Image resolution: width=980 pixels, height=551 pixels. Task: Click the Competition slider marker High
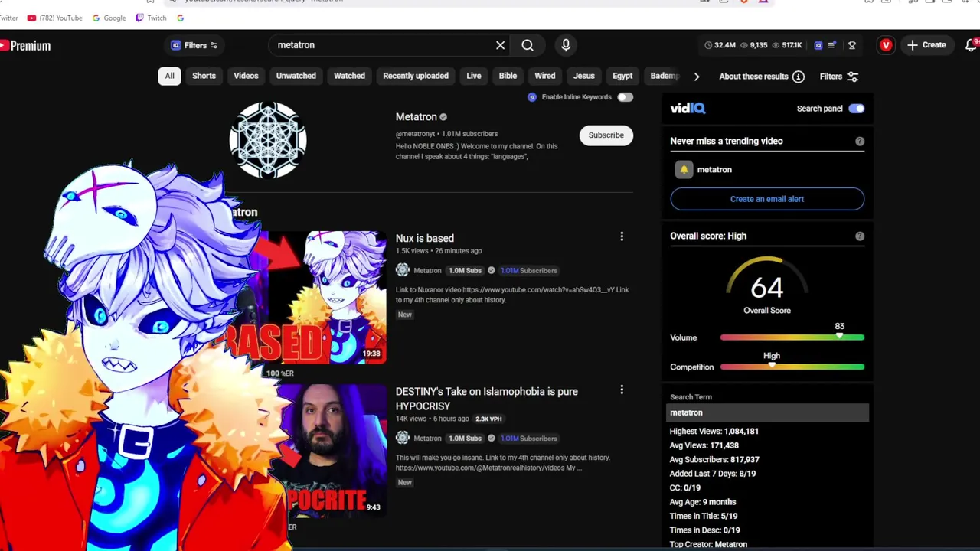tap(772, 366)
